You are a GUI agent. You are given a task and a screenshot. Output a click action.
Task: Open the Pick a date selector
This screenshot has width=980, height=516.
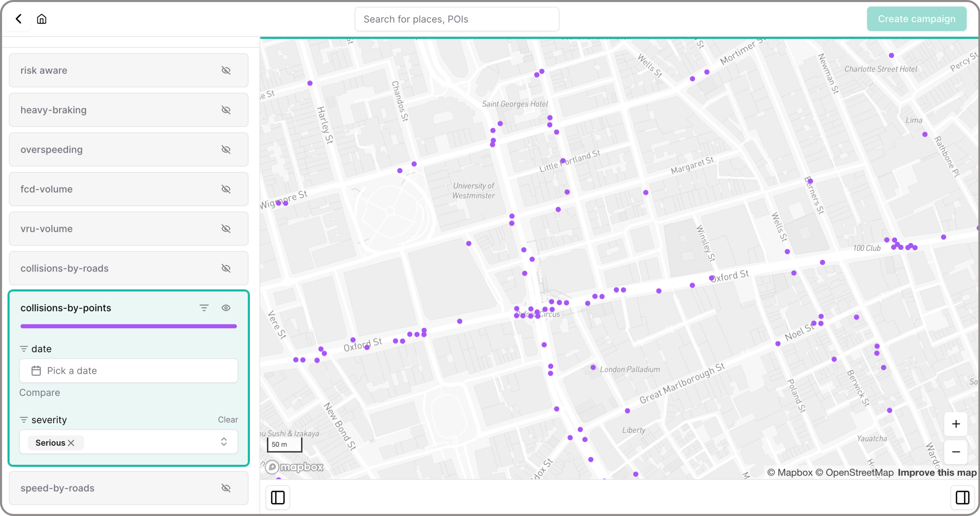click(129, 371)
